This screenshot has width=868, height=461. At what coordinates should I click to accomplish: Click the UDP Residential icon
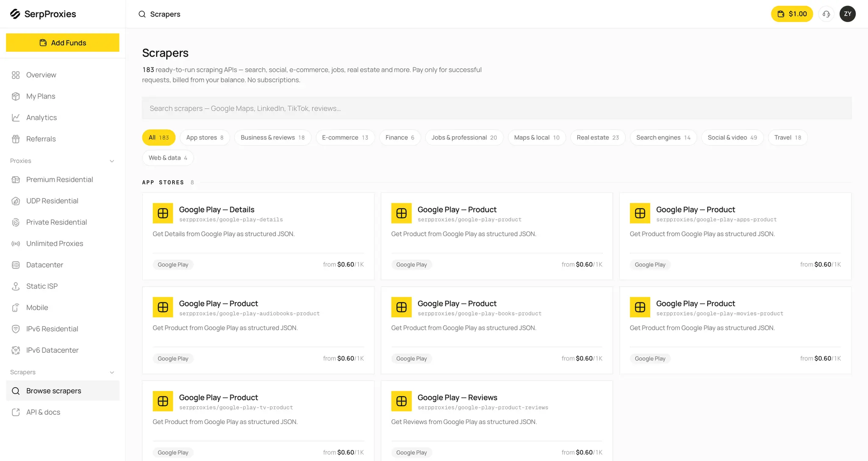coord(16,201)
